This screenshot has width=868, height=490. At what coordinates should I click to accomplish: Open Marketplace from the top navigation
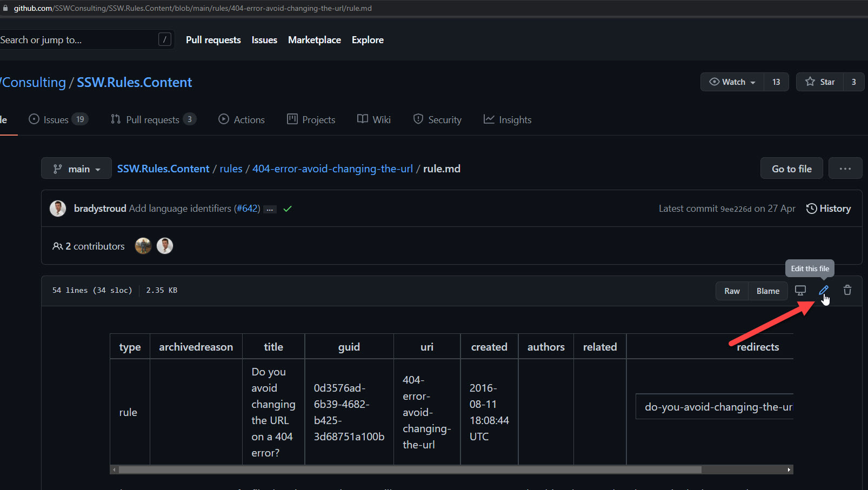click(315, 40)
